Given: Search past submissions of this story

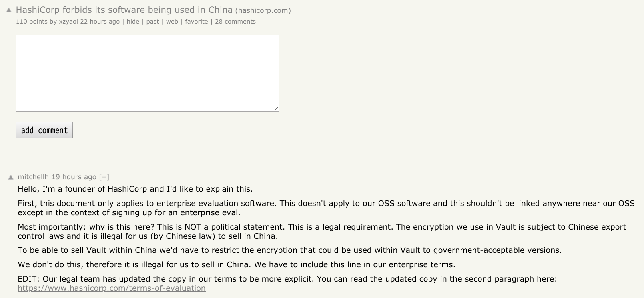Looking at the screenshot, I should tap(152, 22).
